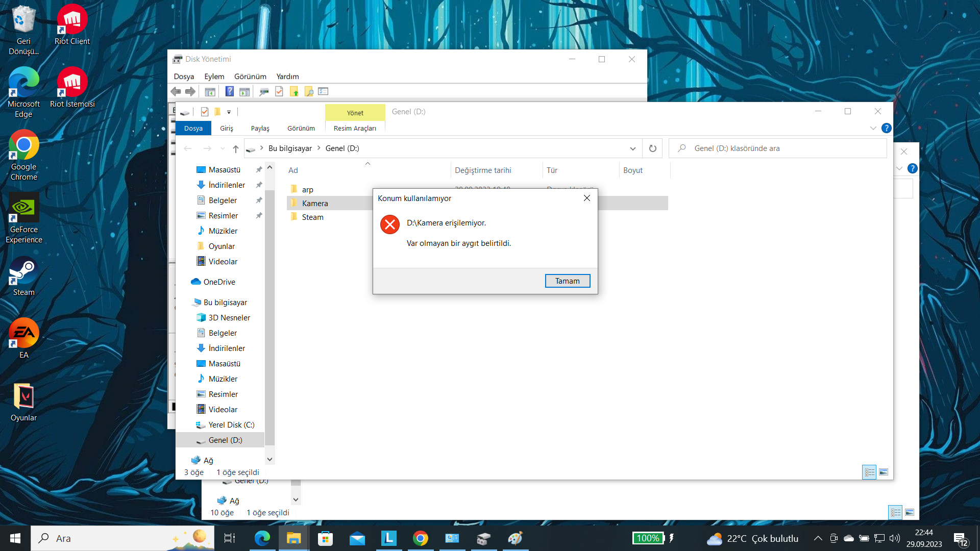The width and height of the screenshot is (980, 551).
Task: Unpin Masaüstü from Quick access pin icon
Action: pyautogui.click(x=259, y=169)
